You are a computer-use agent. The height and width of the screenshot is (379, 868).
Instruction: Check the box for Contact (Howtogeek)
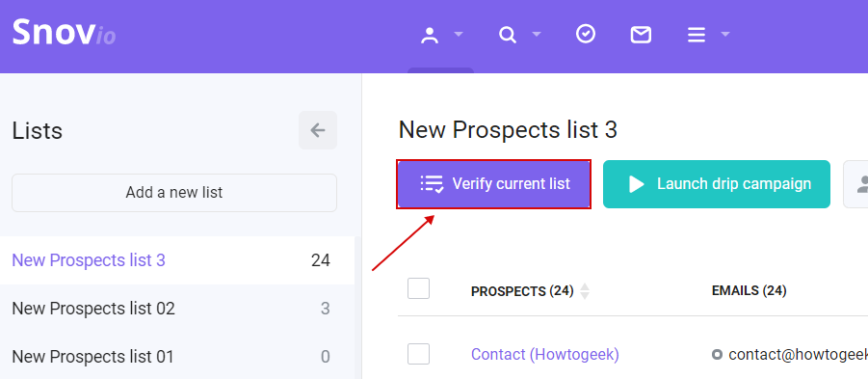pos(418,354)
